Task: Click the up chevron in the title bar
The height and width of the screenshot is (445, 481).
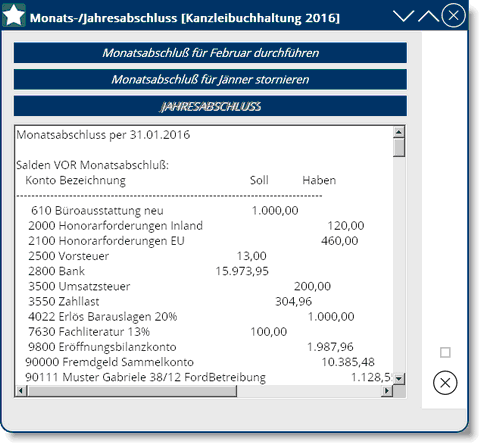Action: click(x=428, y=16)
